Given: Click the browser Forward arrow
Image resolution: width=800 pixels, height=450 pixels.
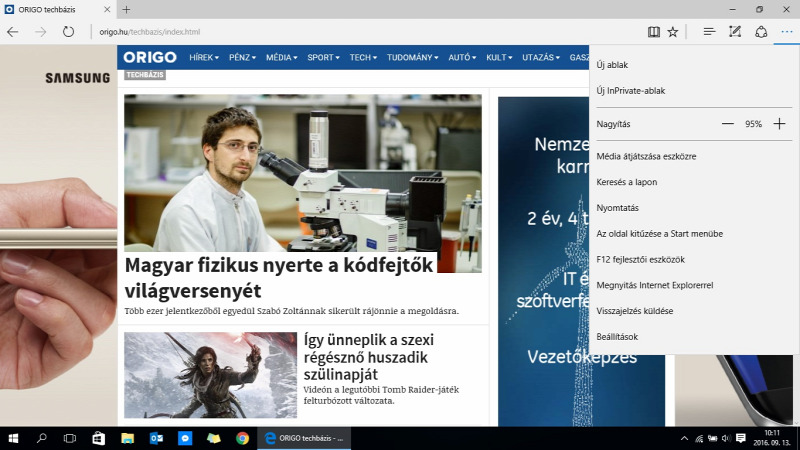Looking at the screenshot, I should (40, 32).
